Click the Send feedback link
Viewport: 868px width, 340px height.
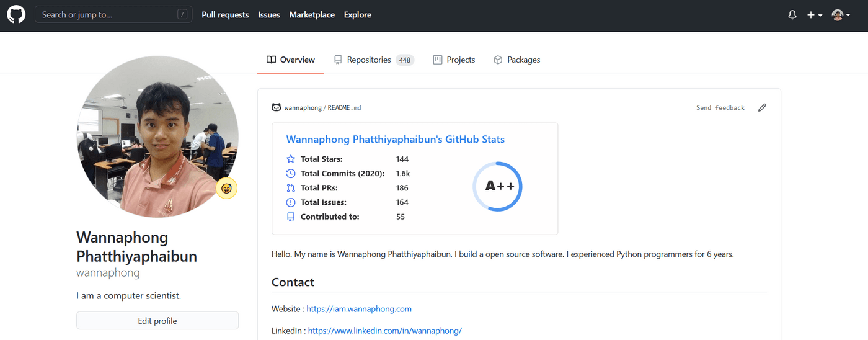(720, 108)
